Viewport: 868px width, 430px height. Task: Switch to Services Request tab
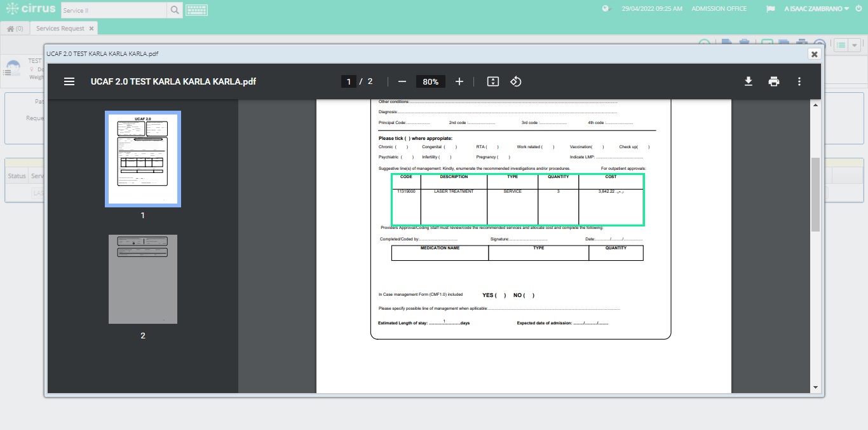pos(60,29)
